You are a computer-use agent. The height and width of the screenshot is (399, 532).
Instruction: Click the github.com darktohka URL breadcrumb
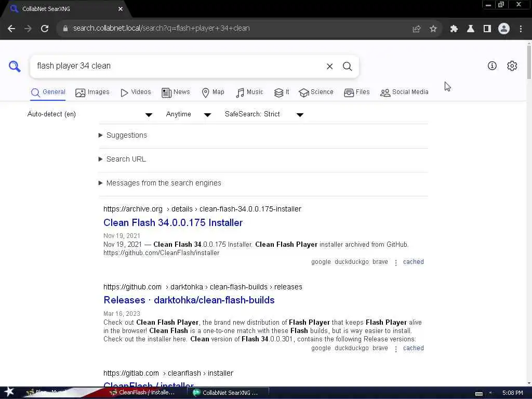(x=203, y=287)
